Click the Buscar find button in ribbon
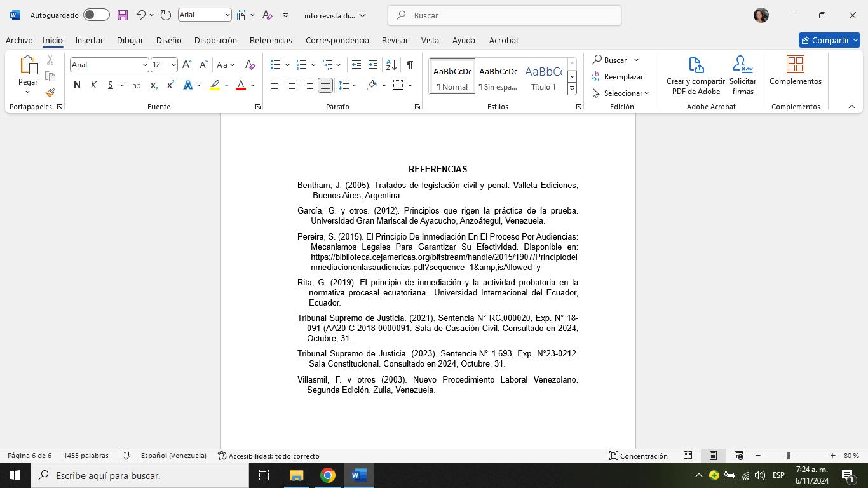Image resolution: width=868 pixels, height=488 pixels. [x=610, y=60]
